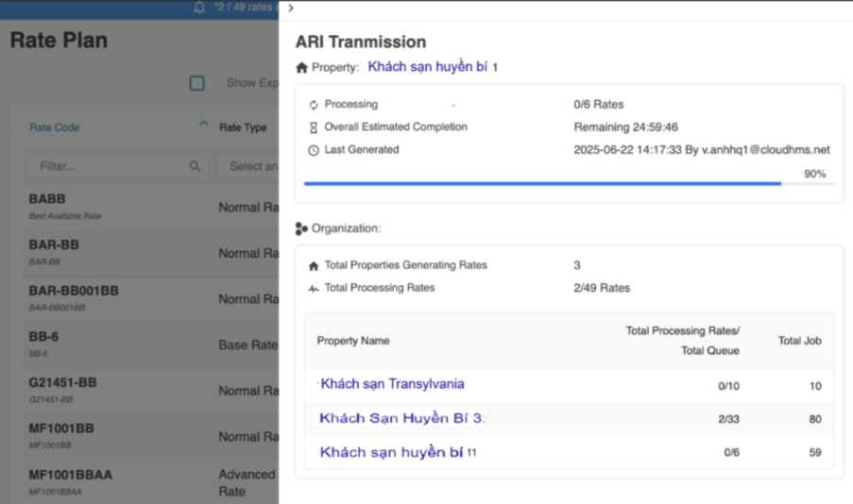The width and height of the screenshot is (853, 504).
Task: Open the Khách Sạn Huyền Bí 3 link
Action: pyautogui.click(x=401, y=418)
